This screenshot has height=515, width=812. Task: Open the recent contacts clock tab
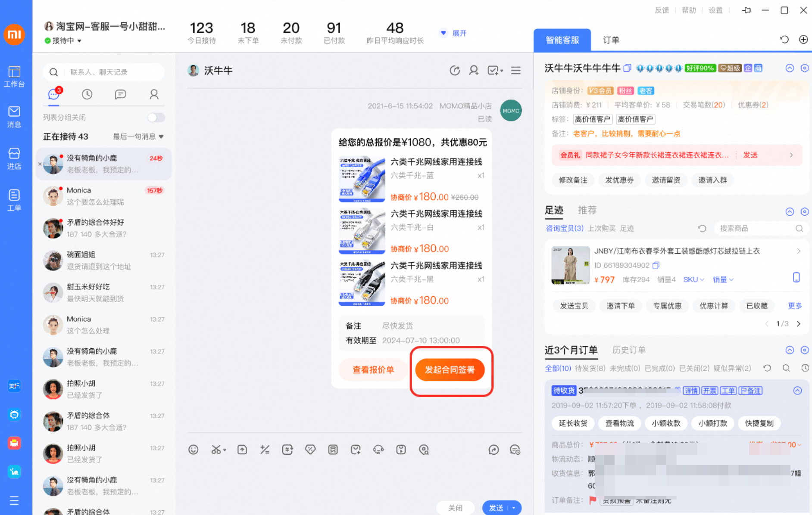[x=87, y=94]
